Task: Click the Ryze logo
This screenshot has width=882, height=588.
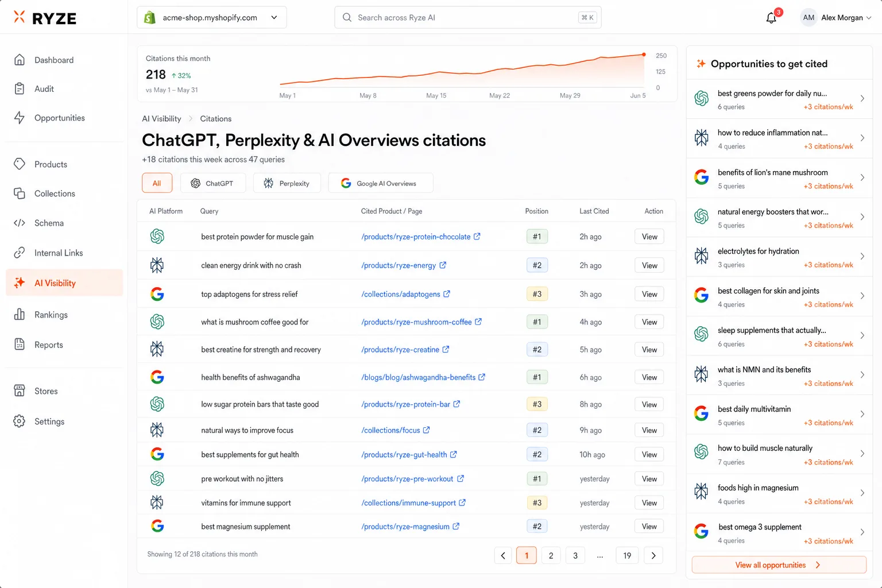Action: tap(45, 18)
